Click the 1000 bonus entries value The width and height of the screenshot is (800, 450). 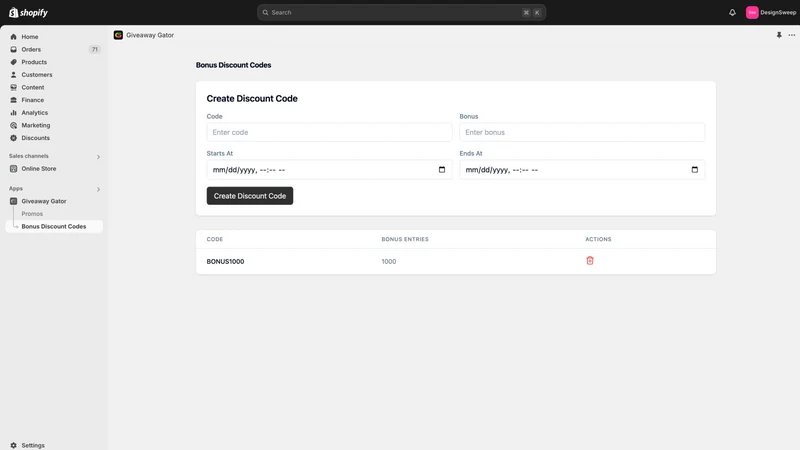389,261
